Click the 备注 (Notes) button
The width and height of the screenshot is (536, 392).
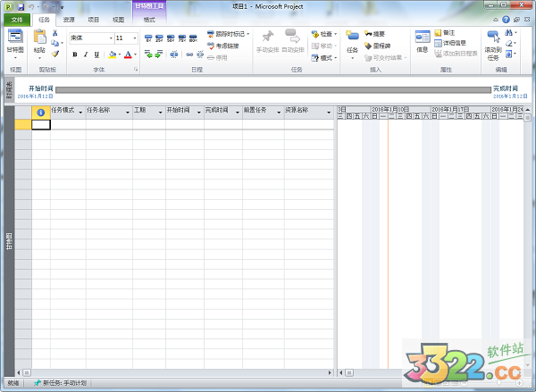pos(448,32)
